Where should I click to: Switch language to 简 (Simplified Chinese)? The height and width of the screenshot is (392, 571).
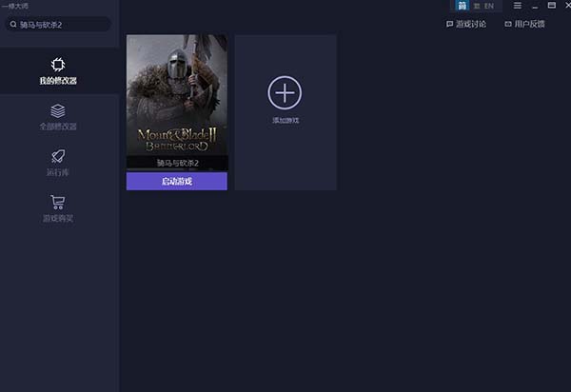point(463,6)
